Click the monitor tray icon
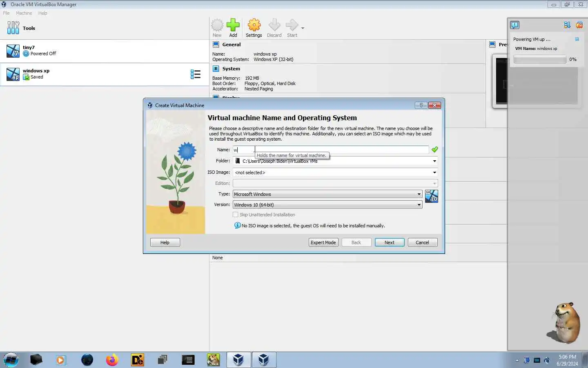The image size is (588, 368). (x=537, y=360)
